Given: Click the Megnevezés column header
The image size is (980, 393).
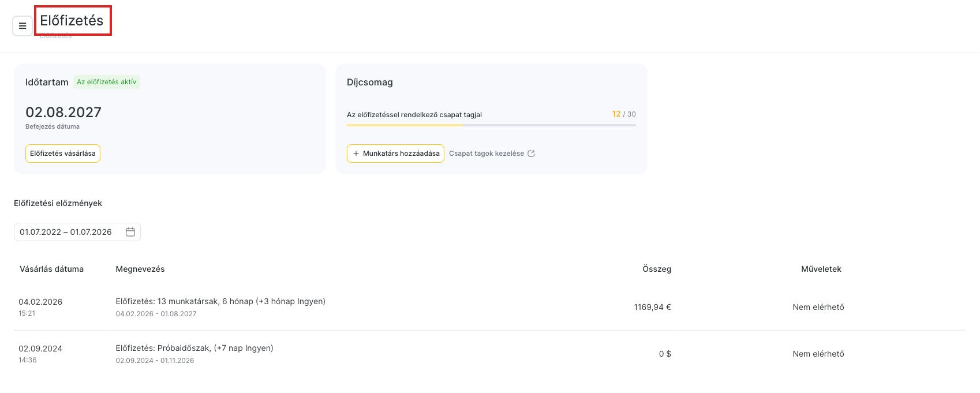Looking at the screenshot, I should click(x=140, y=269).
